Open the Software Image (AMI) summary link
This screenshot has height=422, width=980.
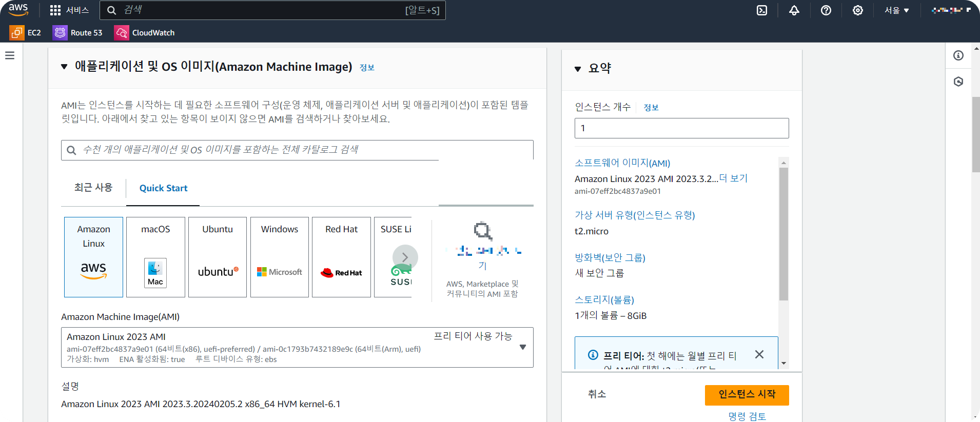click(x=622, y=163)
